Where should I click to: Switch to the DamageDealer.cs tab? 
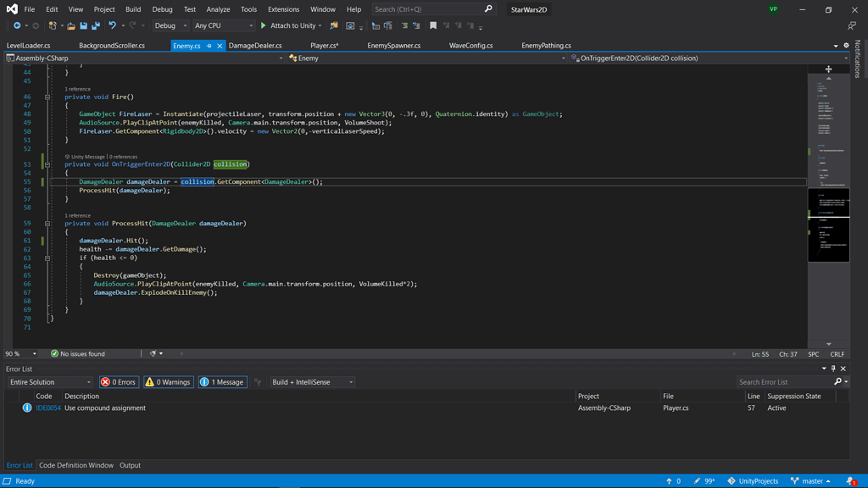(x=255, y=46)
